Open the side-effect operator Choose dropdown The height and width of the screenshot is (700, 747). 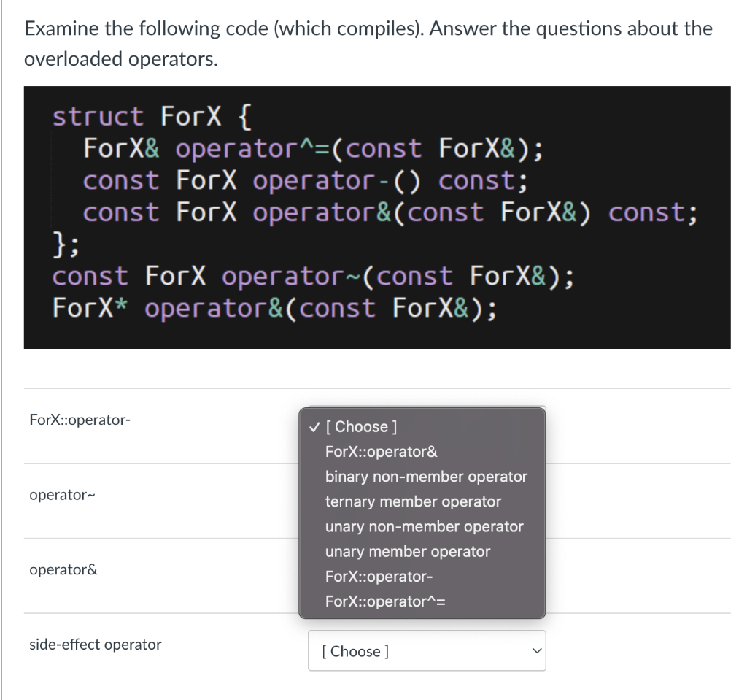(x=426, y=650)
